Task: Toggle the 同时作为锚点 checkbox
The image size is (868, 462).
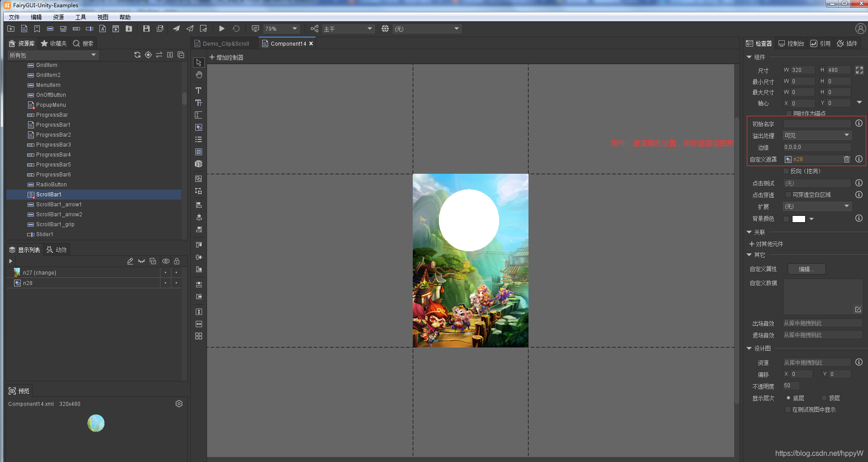Action: [x=789, y=114]
